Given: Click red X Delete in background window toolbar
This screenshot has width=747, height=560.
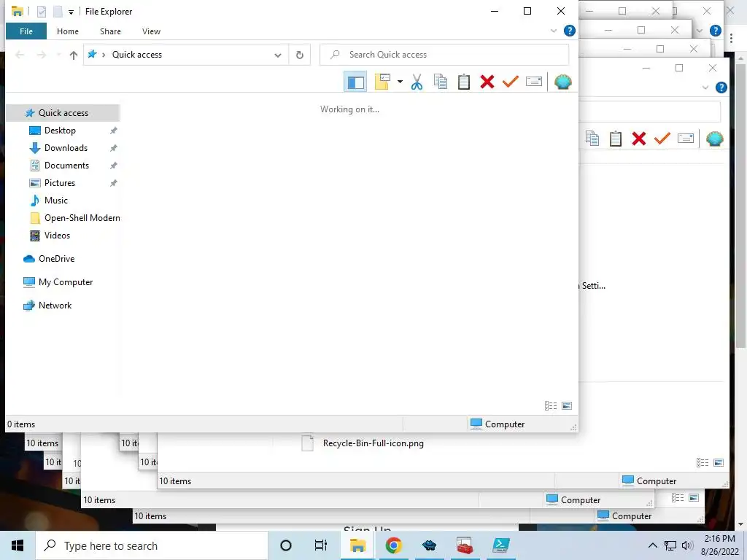Looking at the screenshot, I should (639, 139).
